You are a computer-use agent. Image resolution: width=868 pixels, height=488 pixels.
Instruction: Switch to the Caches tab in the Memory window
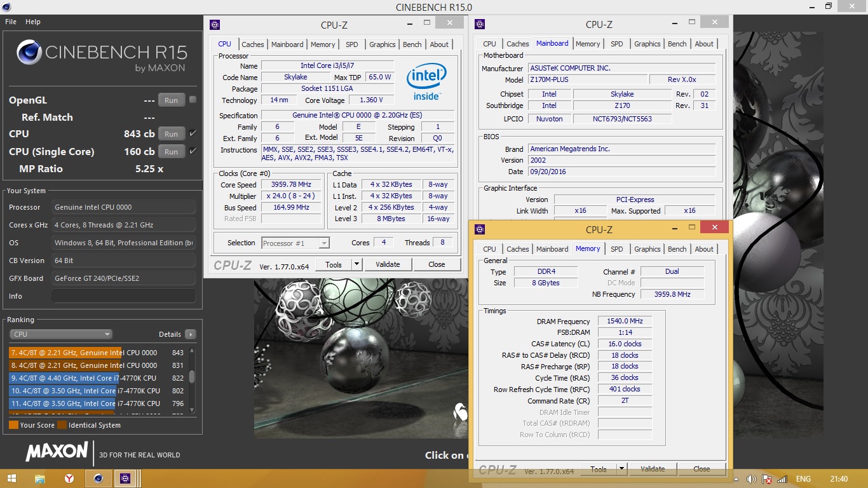pyautogui.click(x=518, y=249)
